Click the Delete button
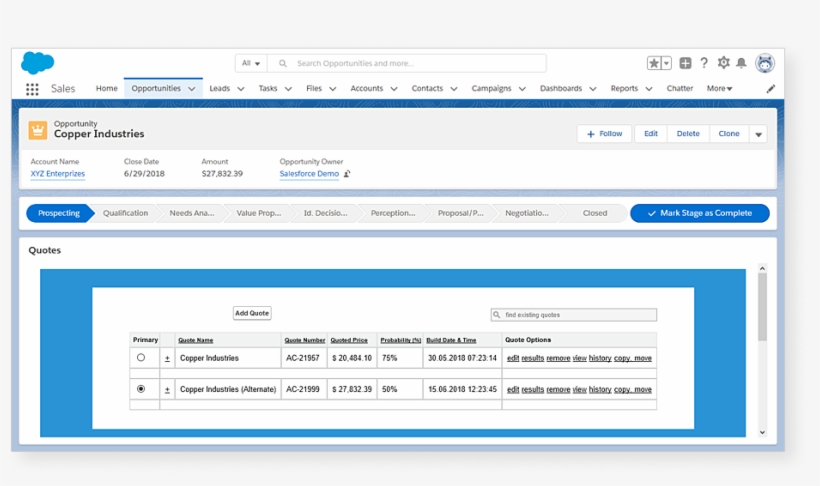The width and height of the screenshot is (820, 486). (x=688, y=134)
